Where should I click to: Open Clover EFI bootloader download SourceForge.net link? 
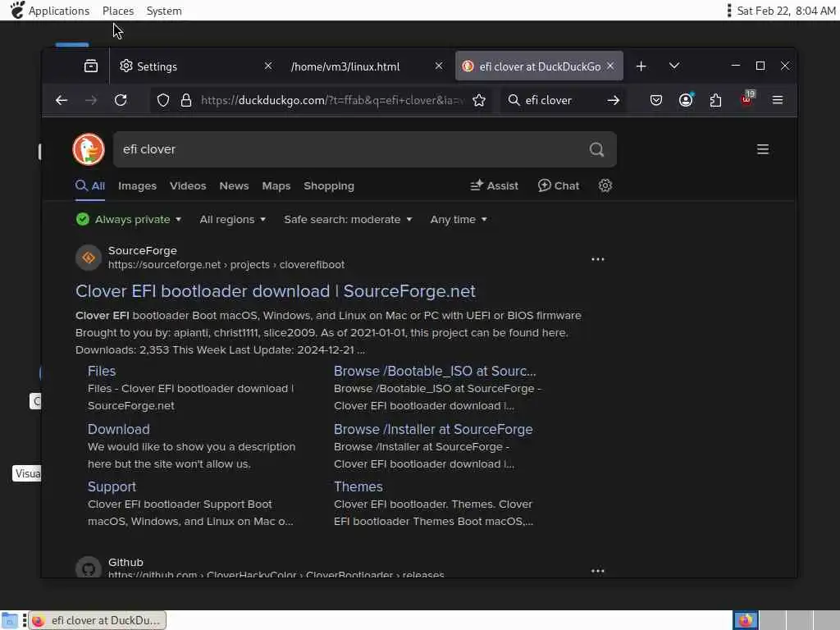[x=276, y=291]
